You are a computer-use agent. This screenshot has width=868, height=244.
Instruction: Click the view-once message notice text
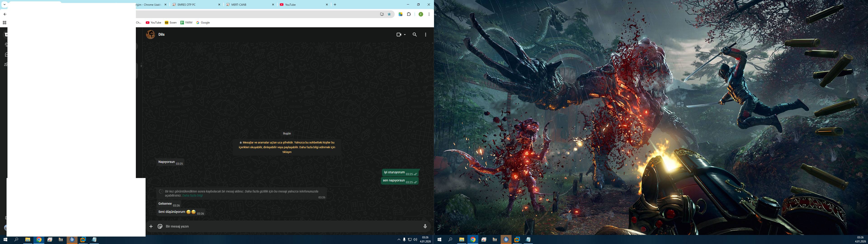tap(241, 193)
